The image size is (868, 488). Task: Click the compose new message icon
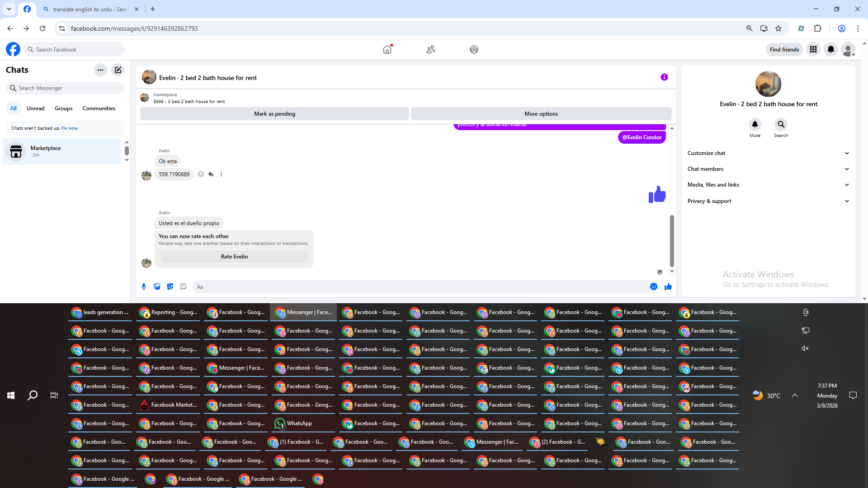click(118, 70)
